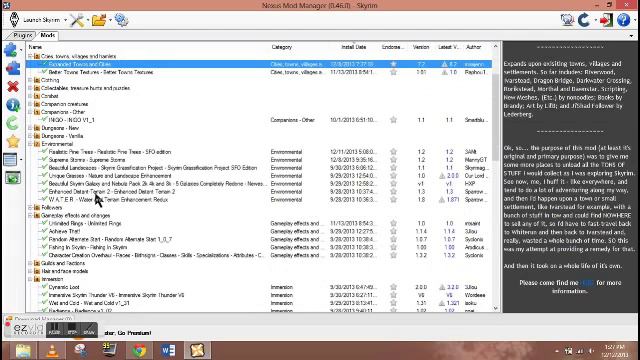Open Nexus Mod Manager taskbar icon
640x360 pixels.
198,351
